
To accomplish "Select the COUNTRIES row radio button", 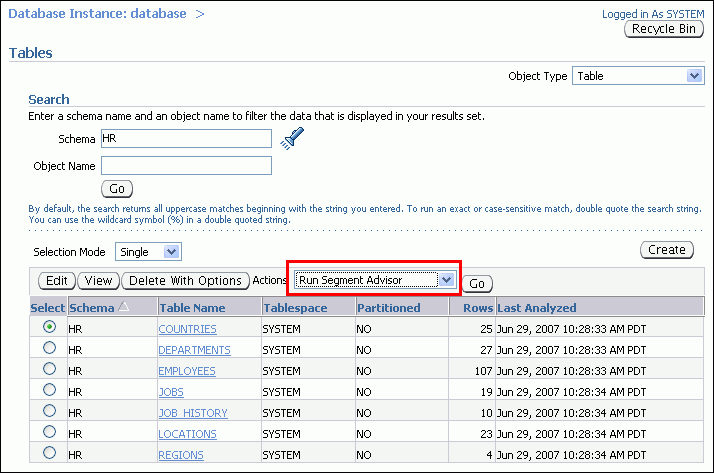I will [49, 327].
